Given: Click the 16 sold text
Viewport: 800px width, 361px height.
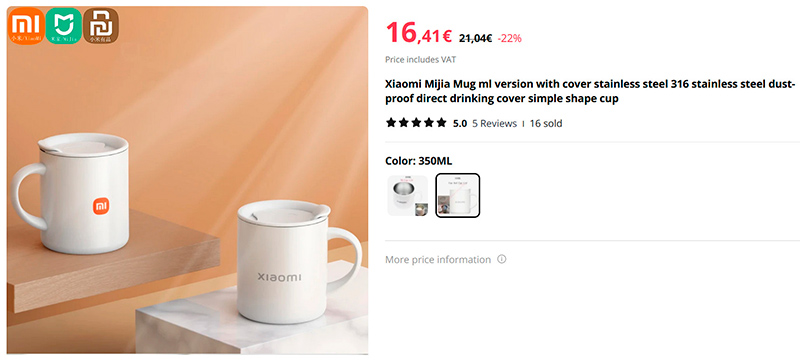Looking at the screenshot, I should pyautogui.click(x=545, y=123).
